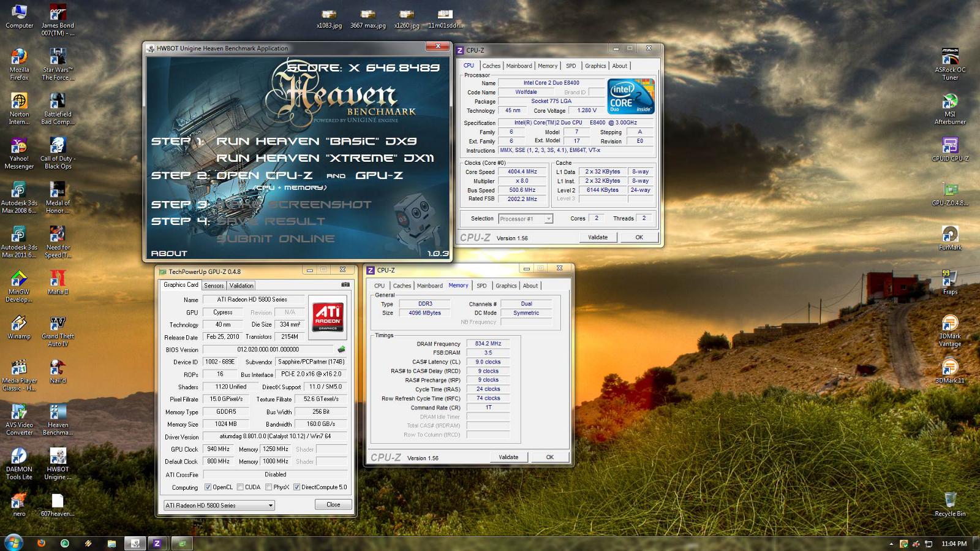Select the Fraps desktop icon
The height and width of the screenshot is (551, 980).
coord(950,283)
